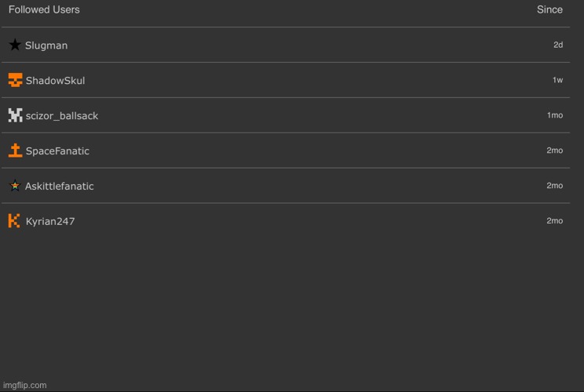Screen dimensions: 584x392
Task: Click the 2mo timestamp beside Kyrian247
Action: coord(555,221)
